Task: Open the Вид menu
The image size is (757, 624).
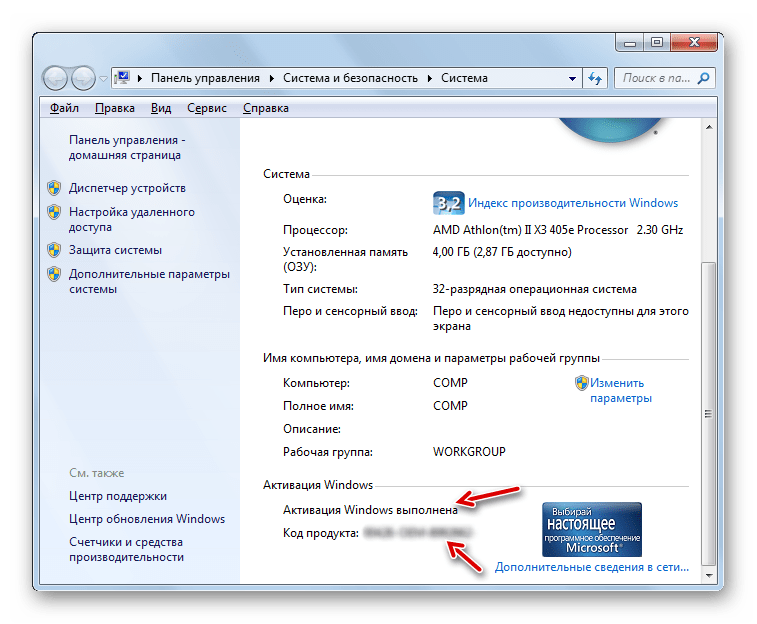Action: click(161, 108)
